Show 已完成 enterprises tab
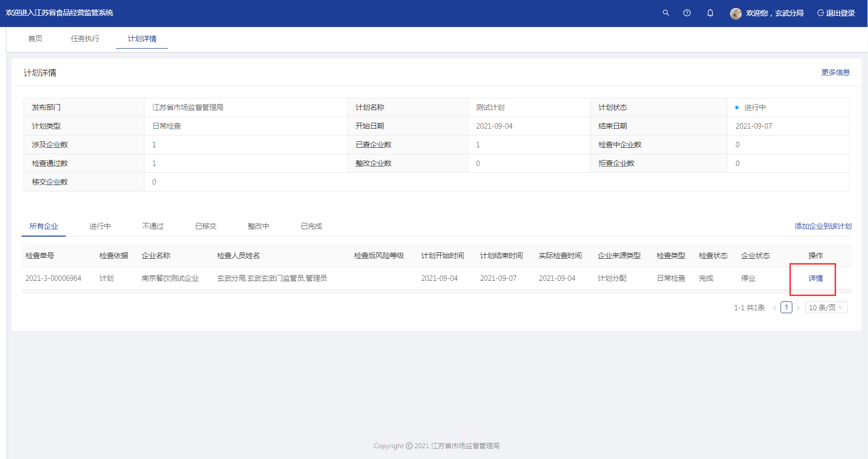Viewport: 868px width, 459px height. coord(311,226)
